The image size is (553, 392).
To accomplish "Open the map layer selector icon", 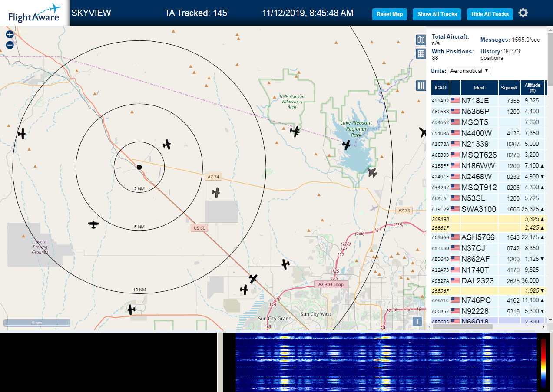I will (x=421, y=40).
